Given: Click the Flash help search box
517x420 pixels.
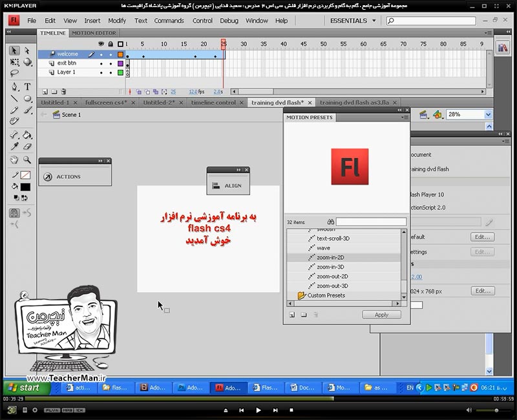Looking at the screenshot, I should (431, 21).
